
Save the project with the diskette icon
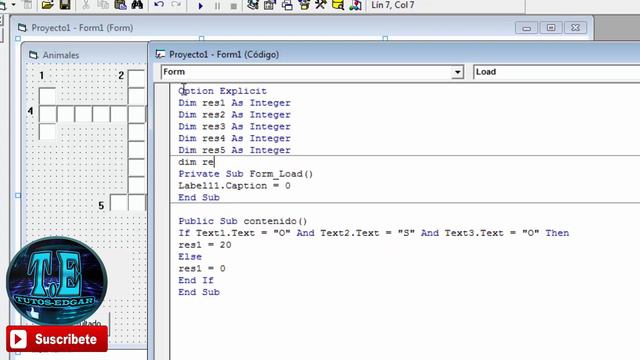click(65, 5)
